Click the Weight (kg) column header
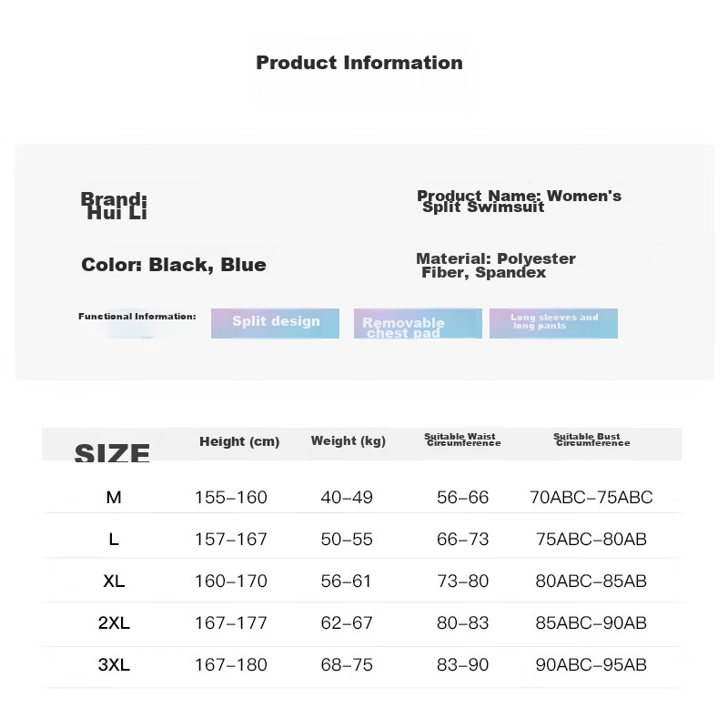This screenshot has height=728, width=728. point(349,441)
